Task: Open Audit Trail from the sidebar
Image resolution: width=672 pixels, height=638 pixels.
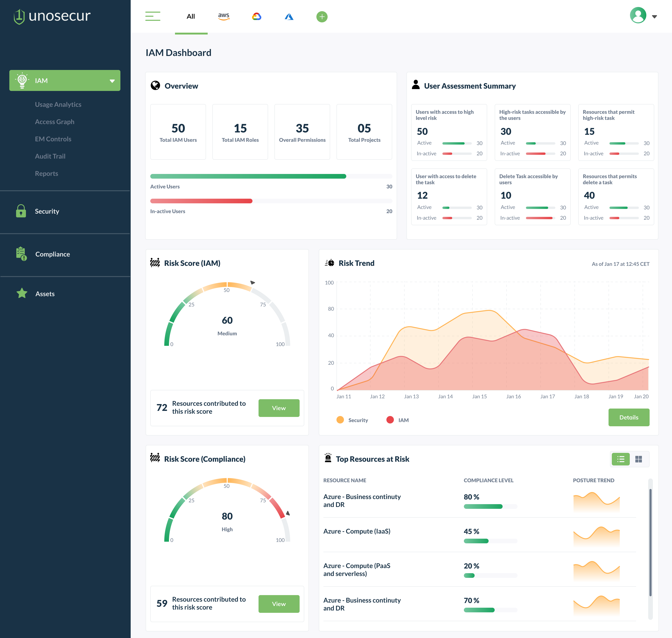Action: pyautogui.click(x=50, y=156)
